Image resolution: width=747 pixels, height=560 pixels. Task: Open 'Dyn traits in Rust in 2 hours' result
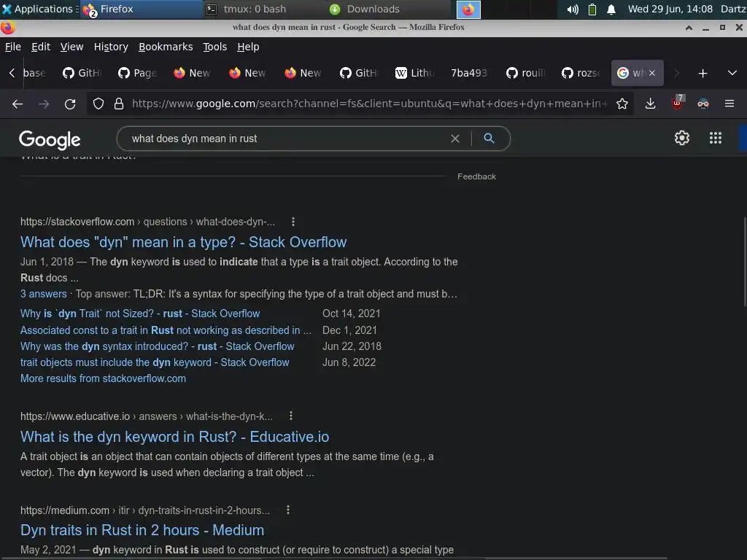[x=142, y=530]
